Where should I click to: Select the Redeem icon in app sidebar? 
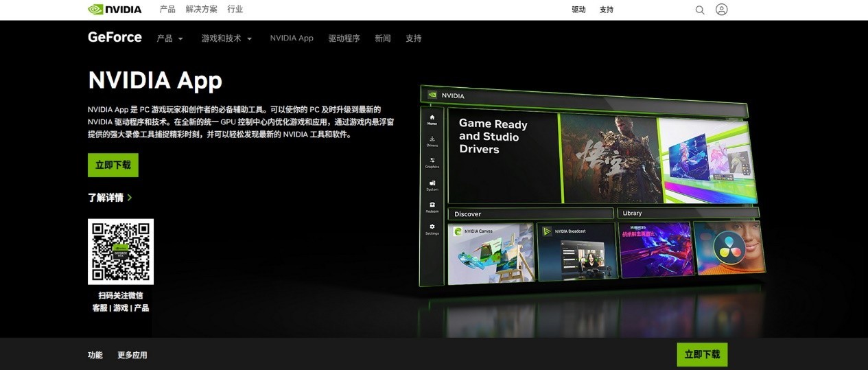(x=432, y=207)
